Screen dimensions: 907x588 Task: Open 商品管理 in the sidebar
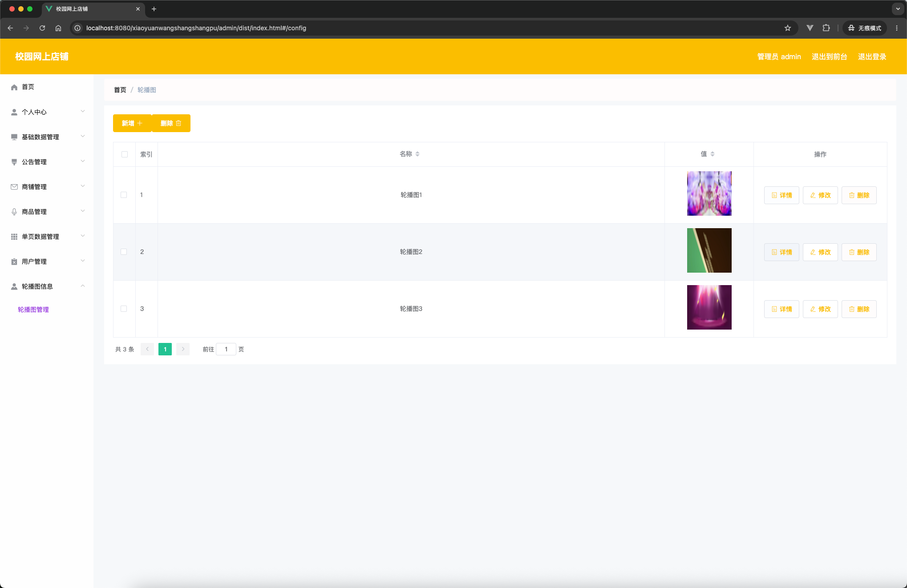pos(47,212)
